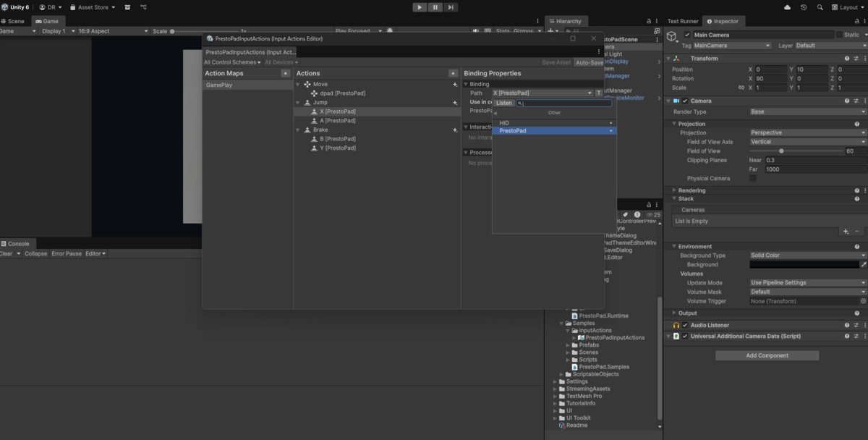The image size is (868, 440).
Task: Click the T text-mode button beside Path
Action: [x=598, y=93]
